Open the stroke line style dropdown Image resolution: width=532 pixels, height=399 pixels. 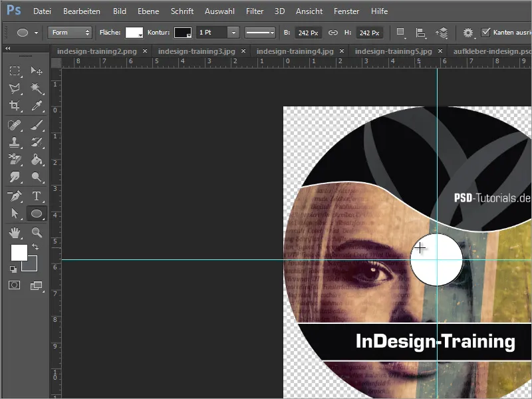[x=259, y=33]
